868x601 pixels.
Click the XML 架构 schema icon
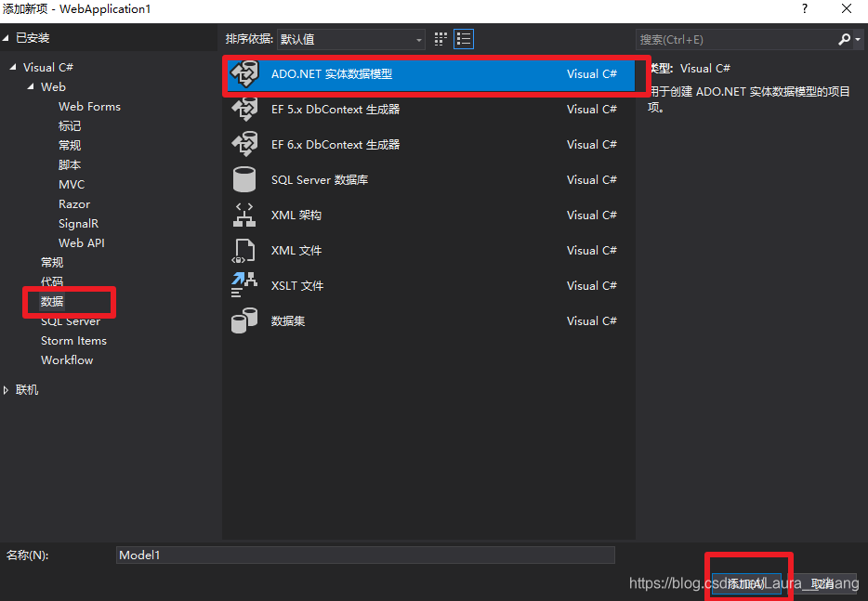(x=244, y=215)
